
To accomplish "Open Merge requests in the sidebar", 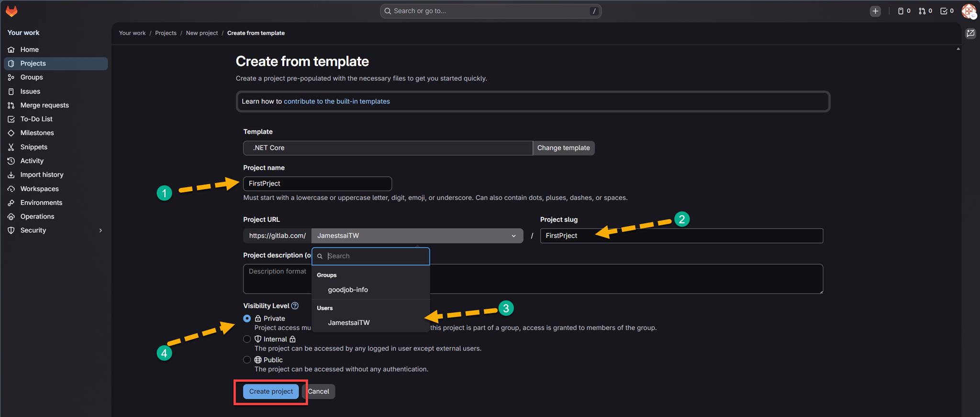I will (45, 105).
